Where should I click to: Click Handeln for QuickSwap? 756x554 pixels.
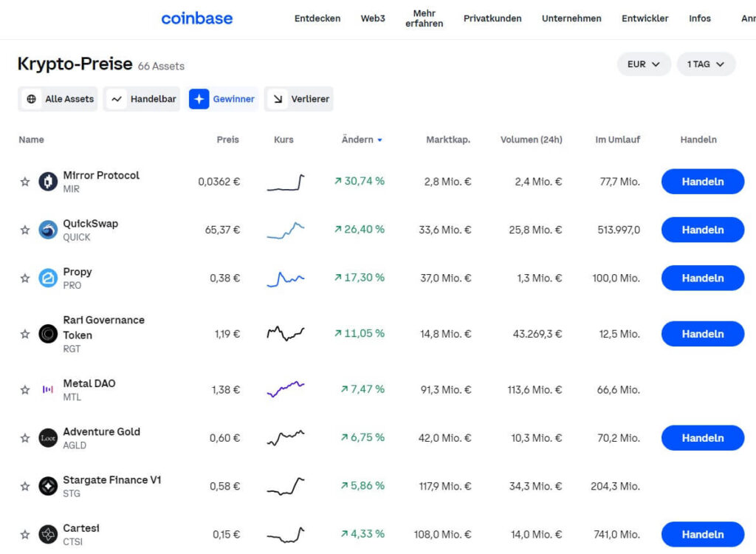point(703,230)
